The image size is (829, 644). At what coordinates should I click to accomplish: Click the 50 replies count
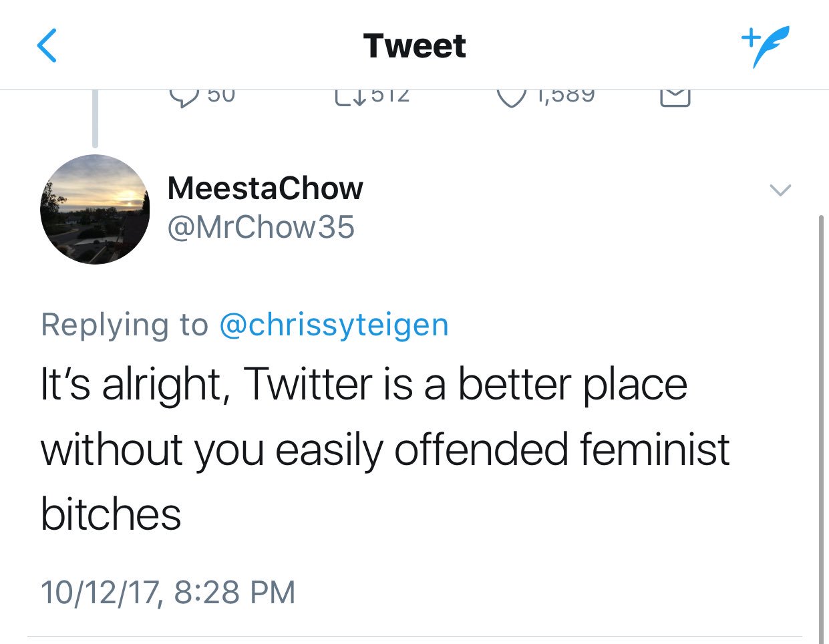pos(221,96)
